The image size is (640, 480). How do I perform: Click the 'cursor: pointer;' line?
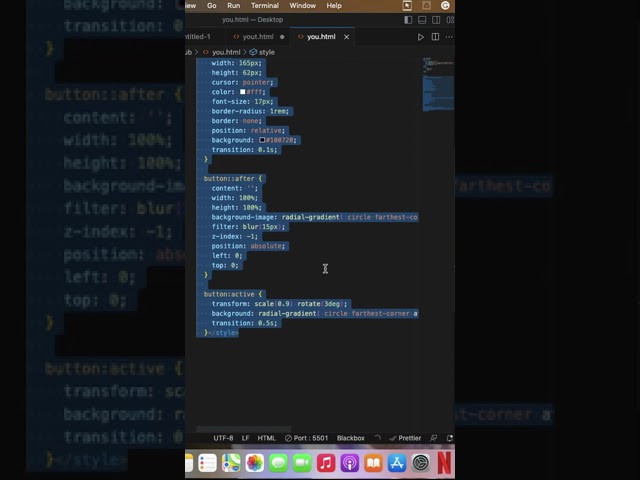tap(242, 82)
